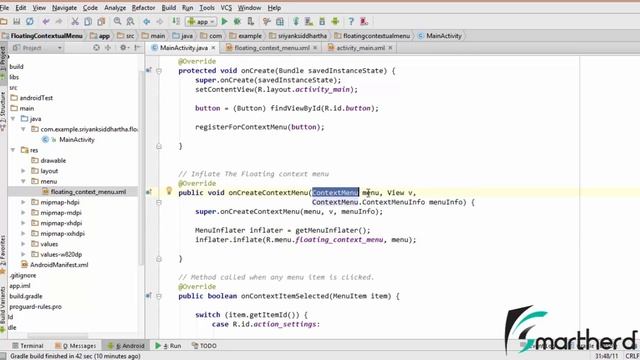
Task: Open Project panel settings gear
Action: [x=123, y=48]
